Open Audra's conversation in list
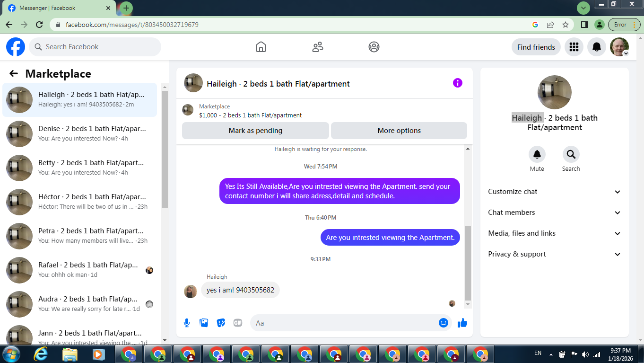This screenshot has width=644, height=363. 79,304
